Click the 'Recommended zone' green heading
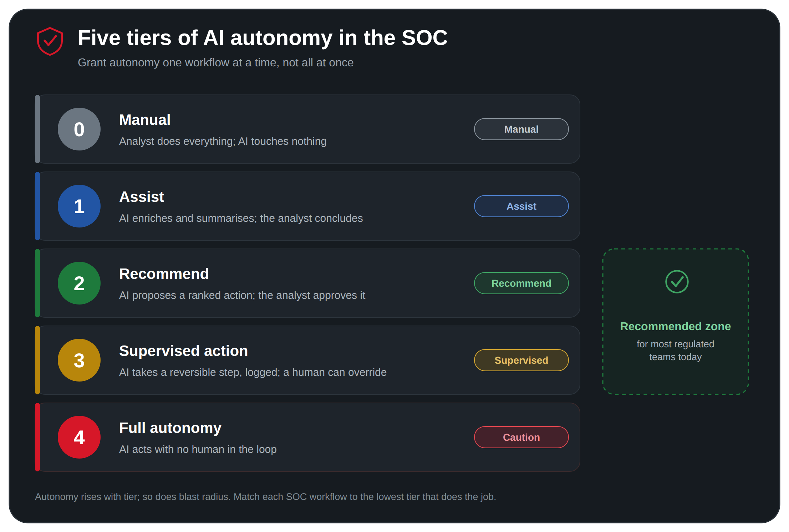This screenshot has width=789, height=532. coord(675,326)
